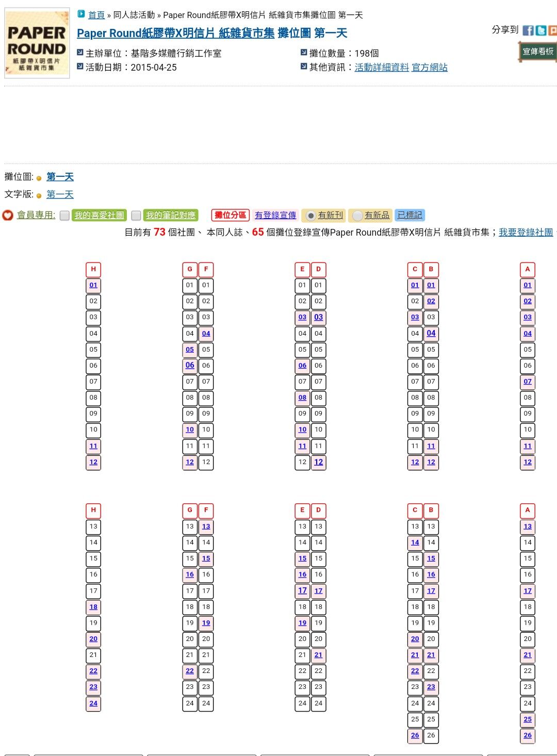Open booth G16
Viewport: 557px width, 756px height.
click(x=190, y=574)
